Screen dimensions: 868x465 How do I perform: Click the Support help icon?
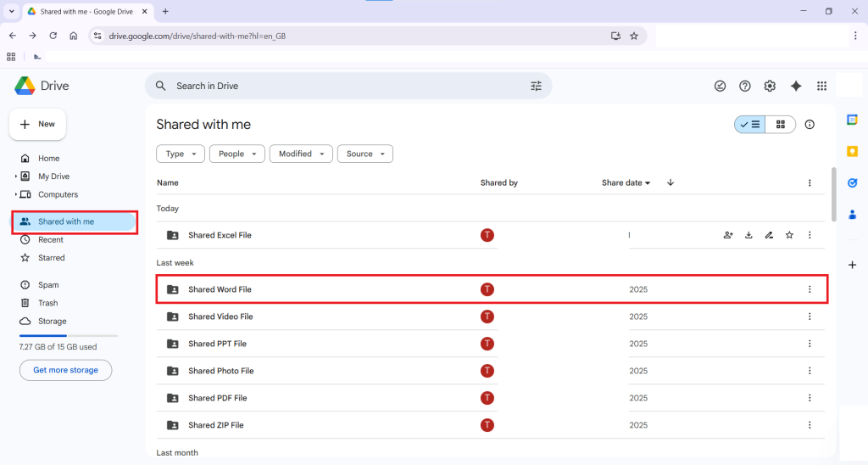(745, 86)
